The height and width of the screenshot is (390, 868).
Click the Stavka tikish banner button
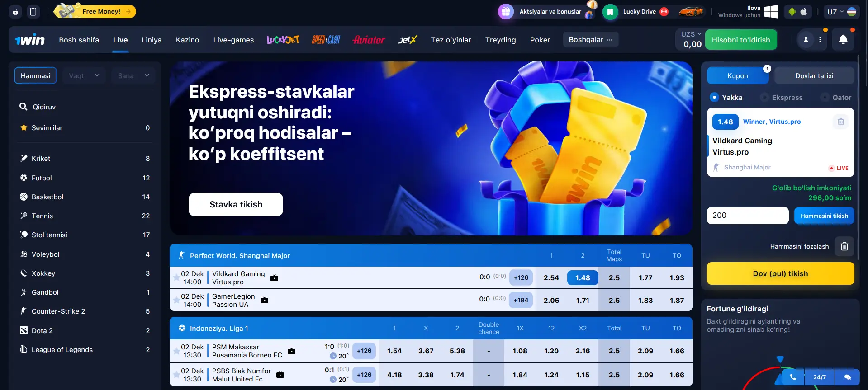point(236,204)
